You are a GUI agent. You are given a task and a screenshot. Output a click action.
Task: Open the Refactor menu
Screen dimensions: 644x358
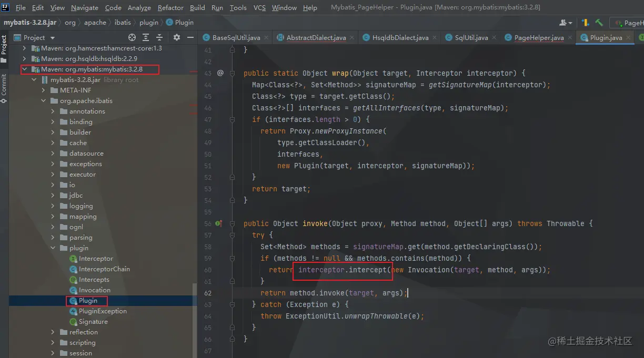(170, 7)
